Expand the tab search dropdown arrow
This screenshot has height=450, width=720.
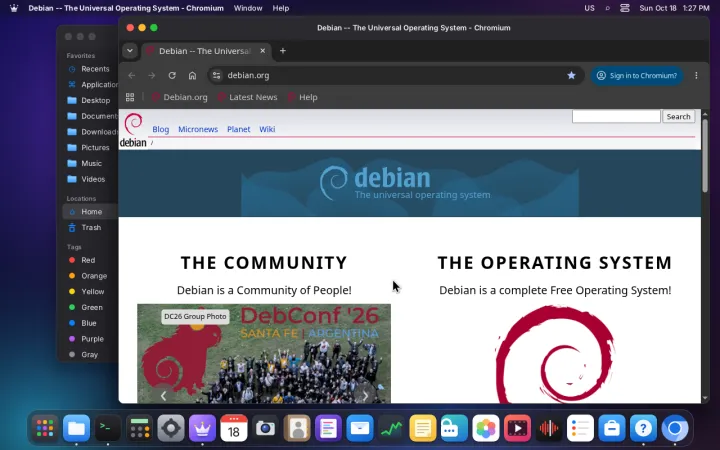[130, 51]
